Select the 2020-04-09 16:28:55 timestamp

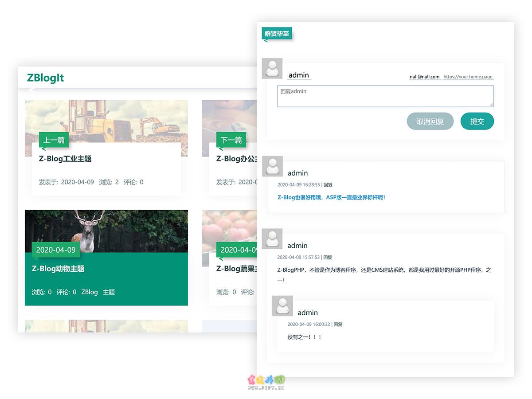pos(299,185)
